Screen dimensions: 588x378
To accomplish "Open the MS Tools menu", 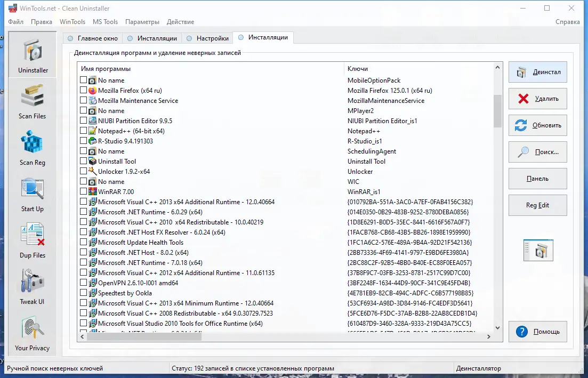I will (x=106, y=22).
